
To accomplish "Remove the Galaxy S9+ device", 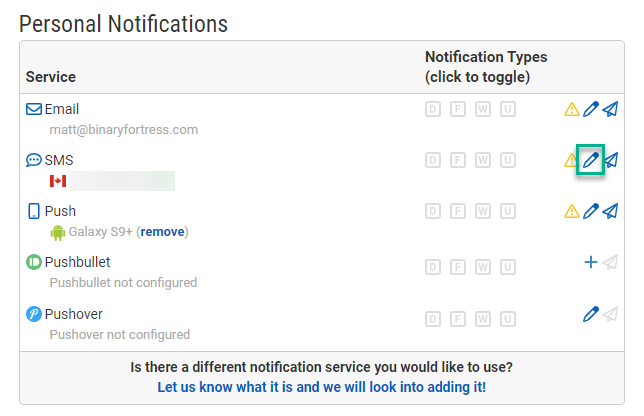I will coord(162,232).
